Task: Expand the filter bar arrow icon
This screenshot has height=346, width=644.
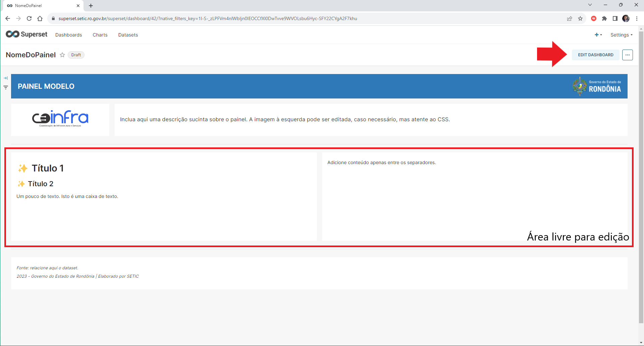Action: (6, 78)
